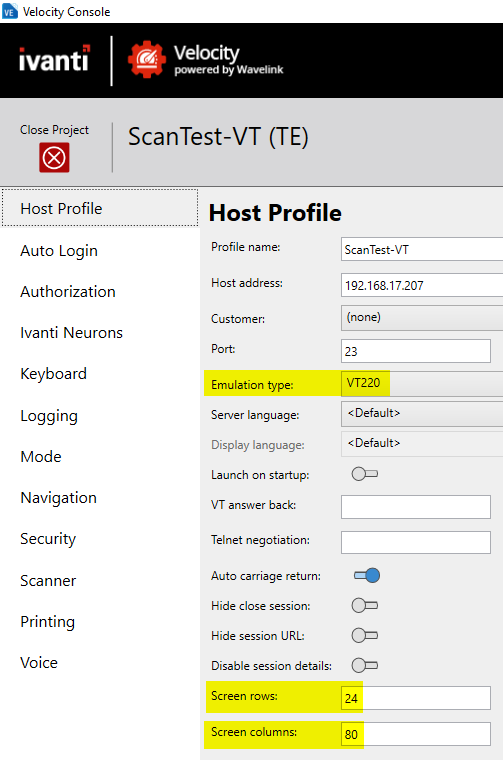This screenshot has height=760, width=503.
Task: Click the Screen columns label
Action: 254,732
